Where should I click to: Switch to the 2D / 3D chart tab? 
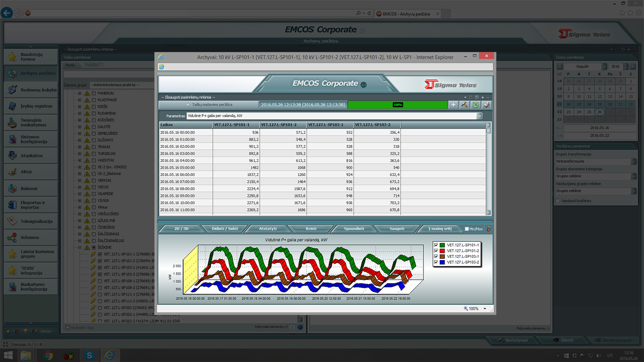click(181, 229)
